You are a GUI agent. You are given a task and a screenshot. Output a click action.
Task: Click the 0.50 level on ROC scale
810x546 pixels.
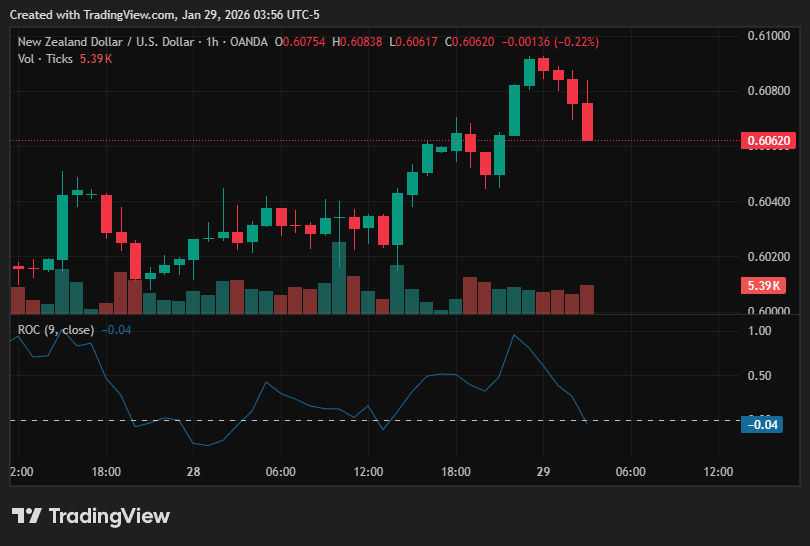(759, 376)
